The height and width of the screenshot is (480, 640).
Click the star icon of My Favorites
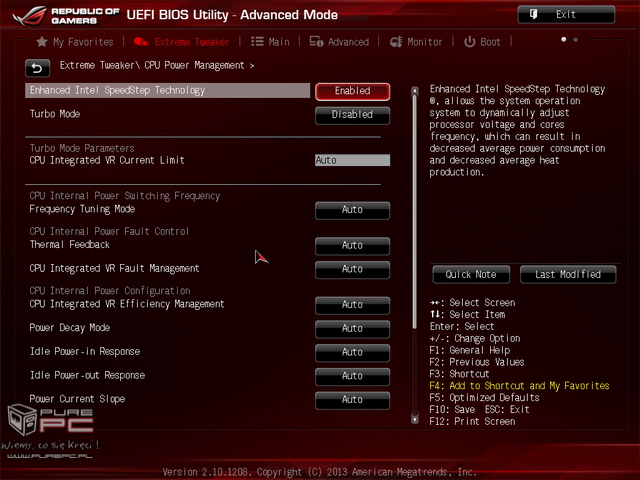(42, 42)
